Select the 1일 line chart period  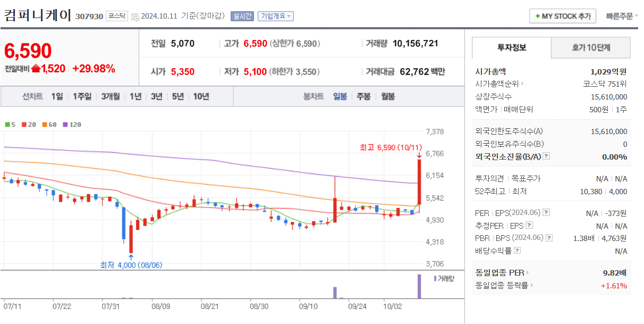57,96
